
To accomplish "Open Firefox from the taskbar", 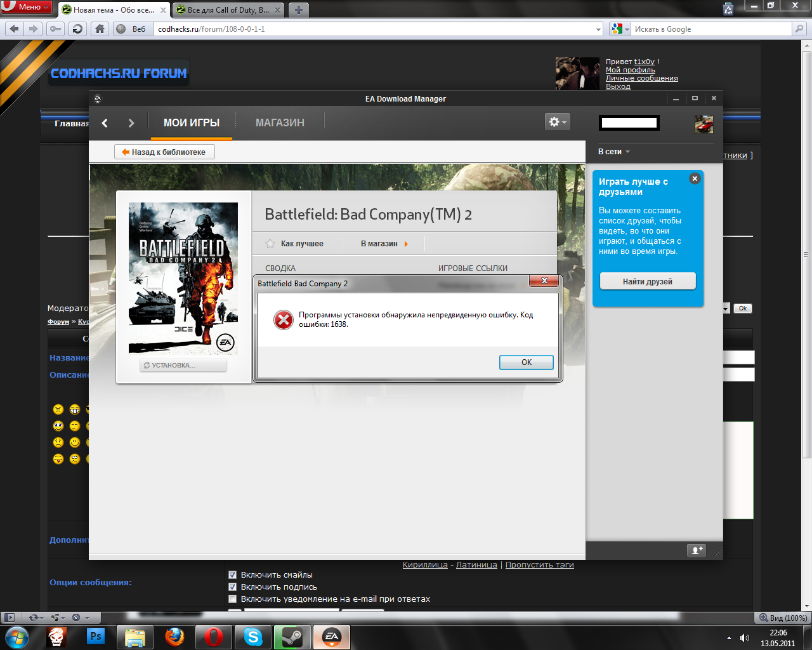I will [174, 637].
